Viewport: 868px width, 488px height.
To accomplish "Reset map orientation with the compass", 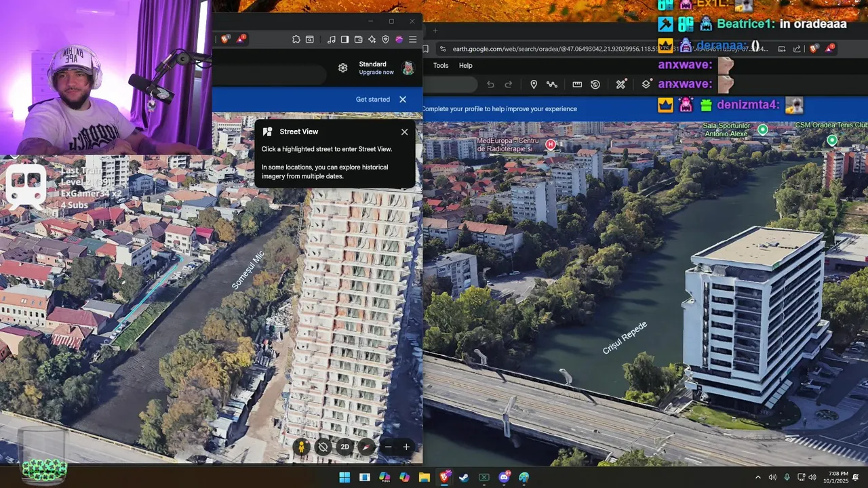I will pyautogui.click(x=367, y=447).
